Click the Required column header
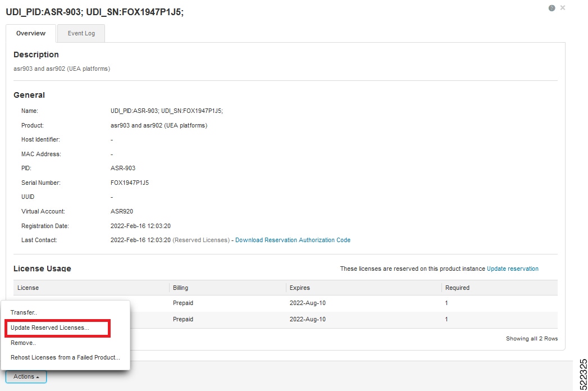The height and width of the screenshot is (391, 588). (499, 288)
